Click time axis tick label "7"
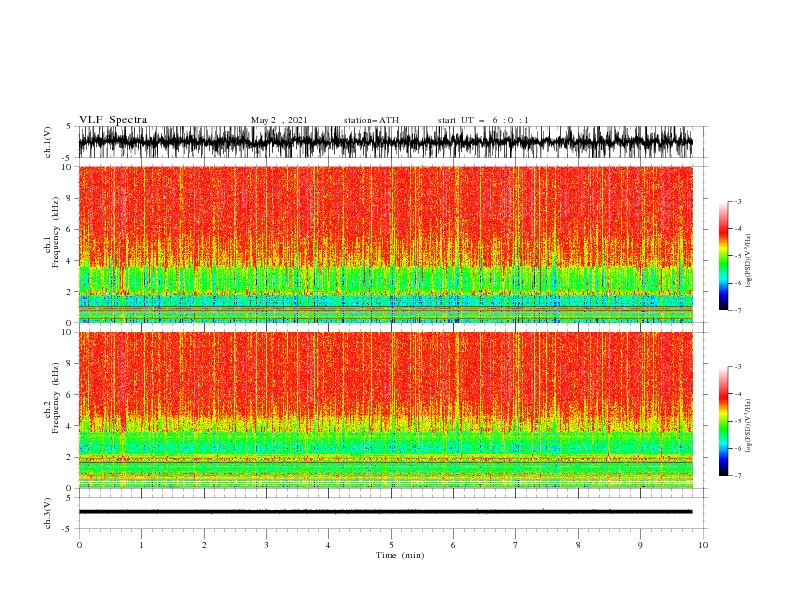Screen dimensions: 792x612 (x=516, y=545)
